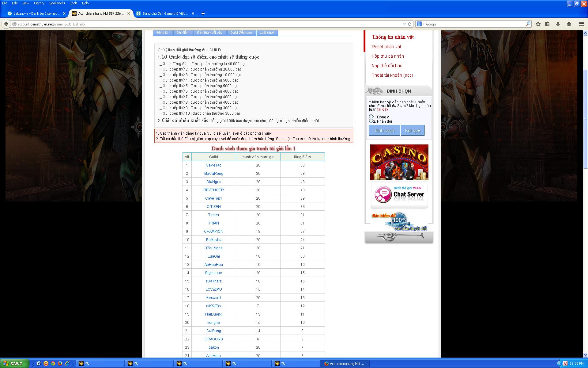
Task: Open Yahoo Messenger smiley quick launch icon
Action: (46, 363)
